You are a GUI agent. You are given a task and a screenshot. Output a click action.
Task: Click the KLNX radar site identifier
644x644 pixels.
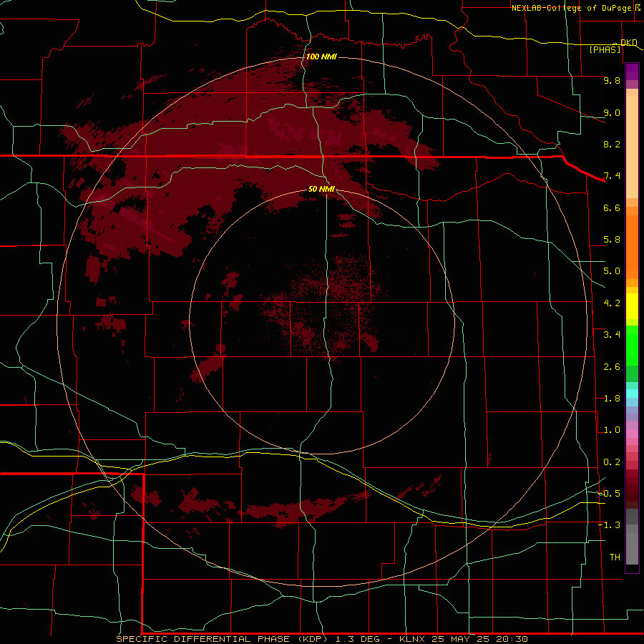tap(413, 639)
